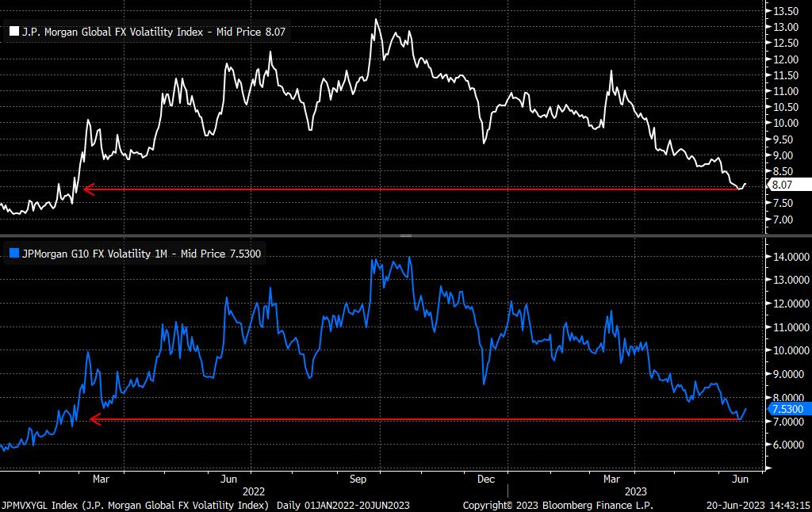Click the blue legend swatch for G10 FX Volatility
Image resolution: width=812 pixels, height=512 pixels.
14,253
